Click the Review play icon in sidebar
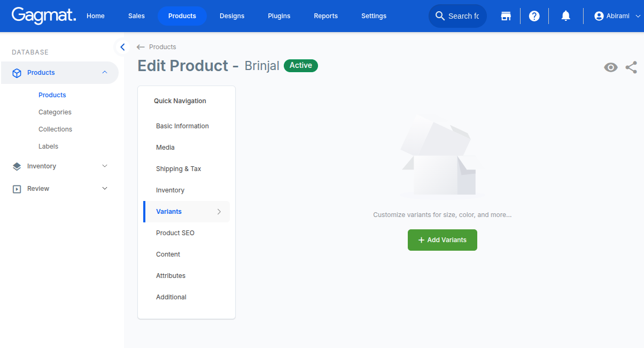Image resolution: width=644 pixels, height=348 pixels. click(17, 189)
